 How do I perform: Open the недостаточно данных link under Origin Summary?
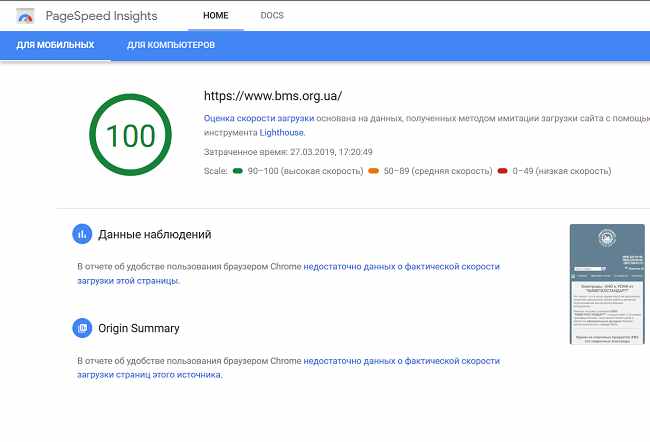289,367
